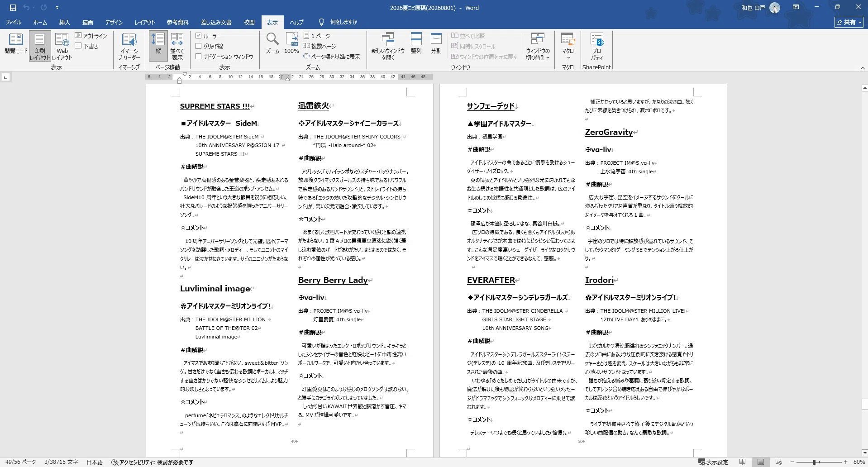Open a new window with 新しいウィンドウを開く
Image resolution: width=868 pixels, height=467 pixels.
coord(388,46)
